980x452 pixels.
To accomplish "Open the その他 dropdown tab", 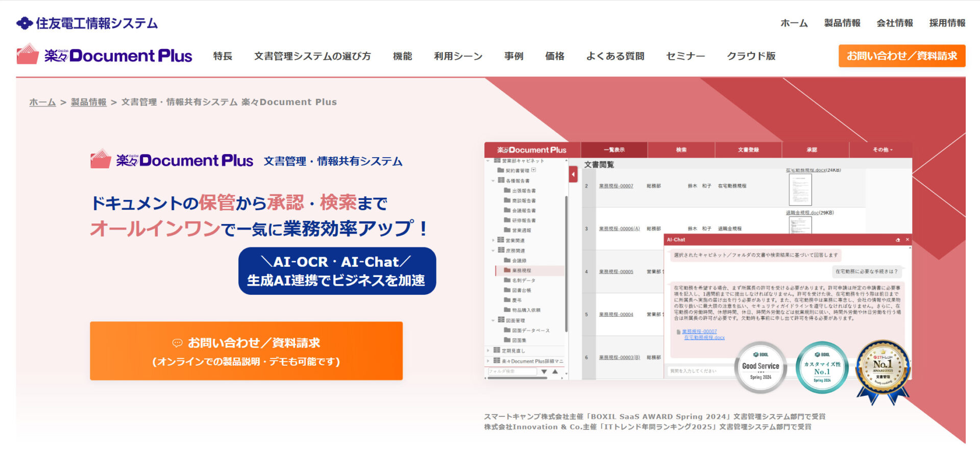I will [883, 150].
